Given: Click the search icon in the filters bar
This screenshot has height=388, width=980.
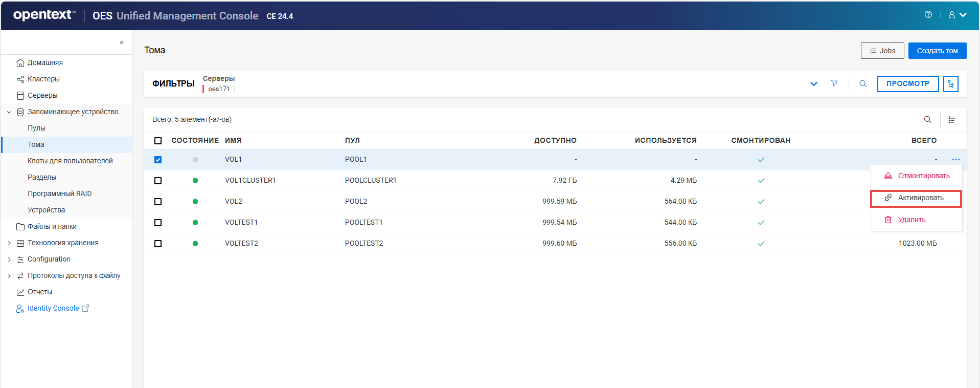Looking at the screenshot, I should click(x=863, y=84).
